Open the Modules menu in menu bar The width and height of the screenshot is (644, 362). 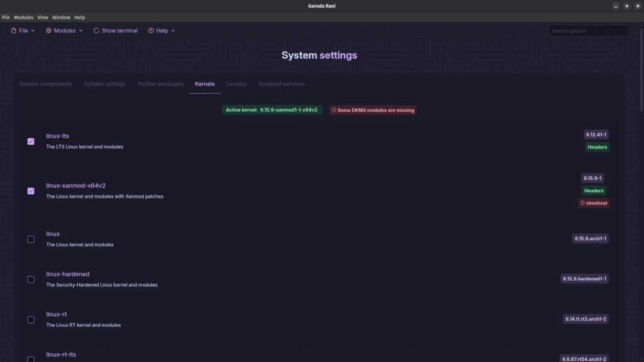coord(23,18)
